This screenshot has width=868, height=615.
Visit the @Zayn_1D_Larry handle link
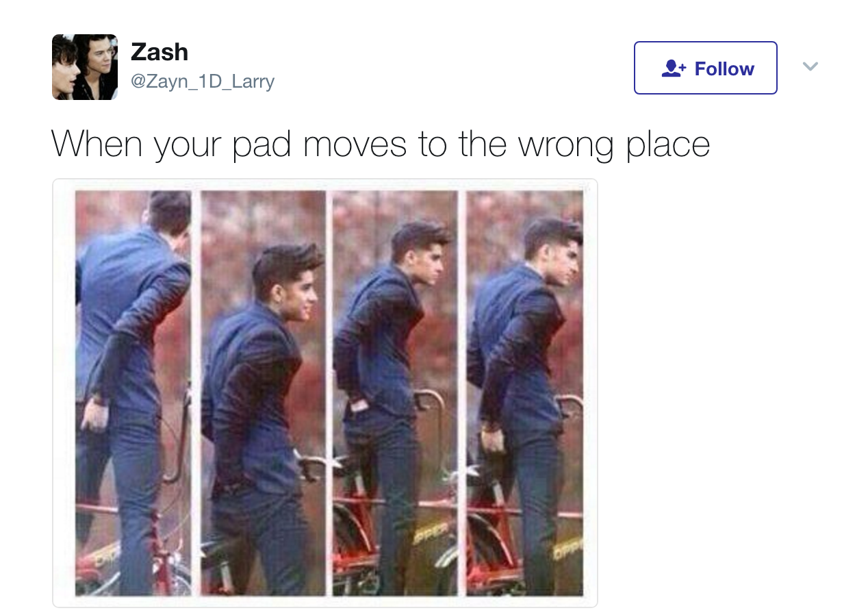click(x=203, y=81)
